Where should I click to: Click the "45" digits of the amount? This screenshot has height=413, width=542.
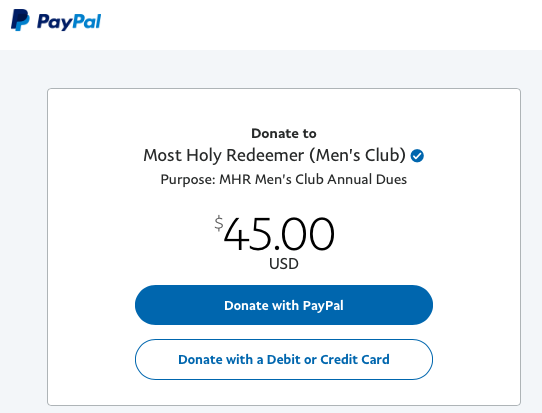click(x=247, y=234)
